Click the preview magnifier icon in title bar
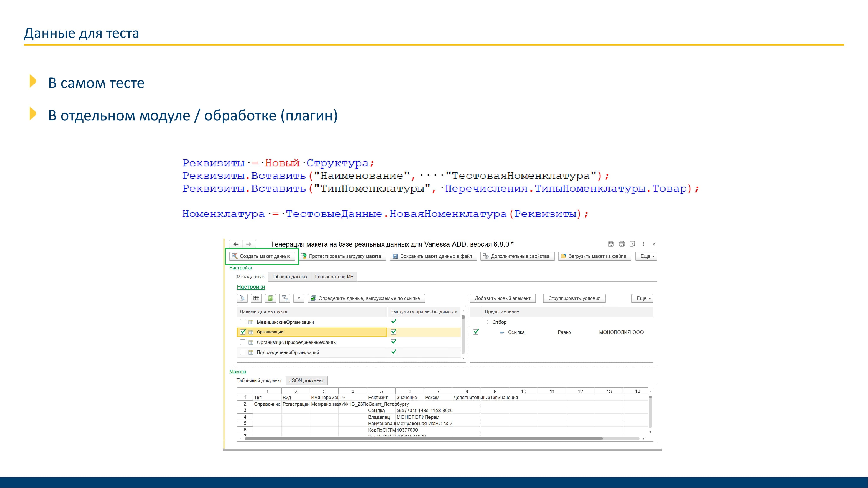Viewport: 868px width, 488px height. click(x=633, y=244)
